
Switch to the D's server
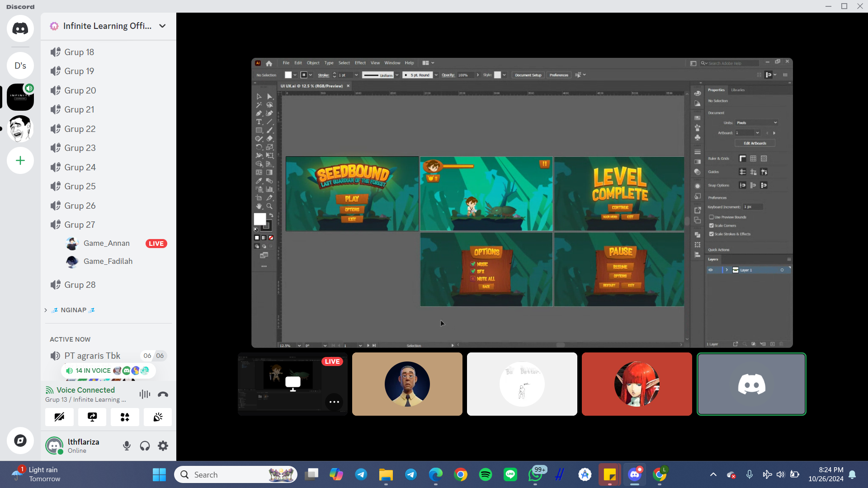pyautogui.click(x=20, y=66)
